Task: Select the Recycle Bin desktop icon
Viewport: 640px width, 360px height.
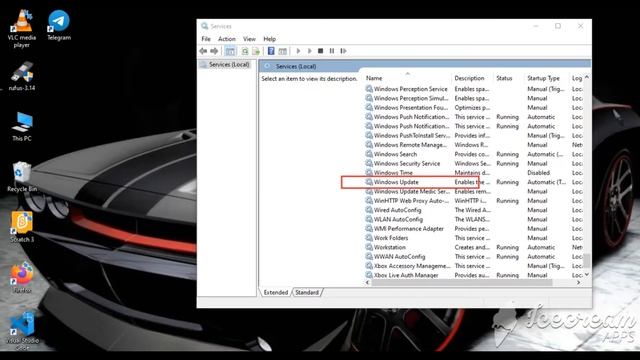Action: [22, 177]
